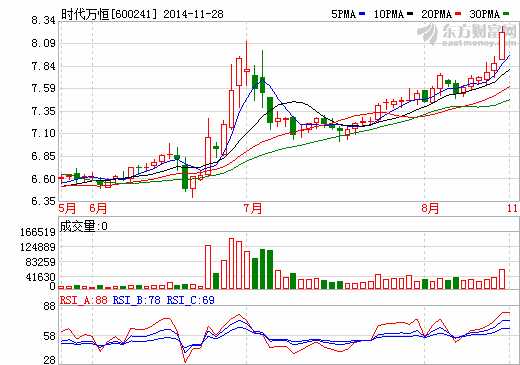Click the black 10PMA legend color mark
The height and width of the screenshot is (365, 520).
(x=410, y=14)
